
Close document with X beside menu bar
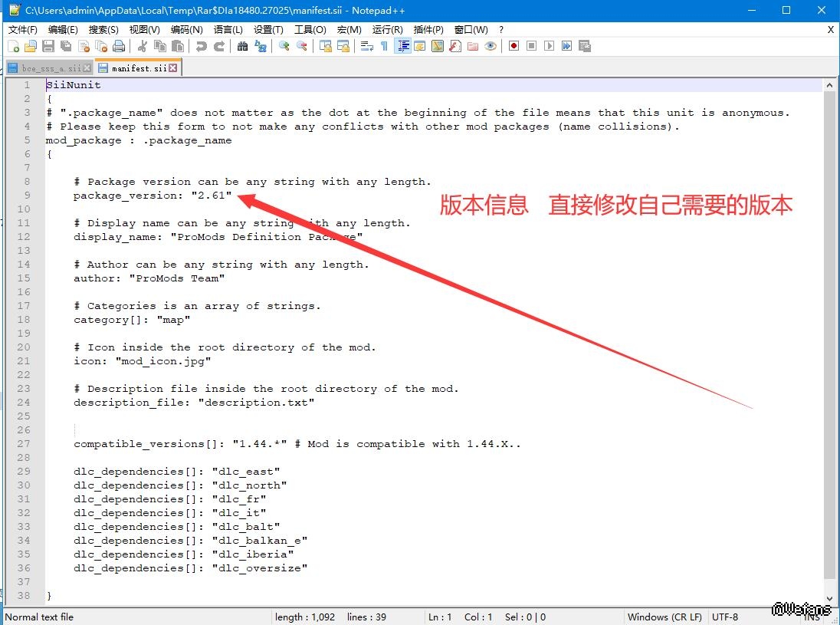pyautogui.click(x=830, y=29)
